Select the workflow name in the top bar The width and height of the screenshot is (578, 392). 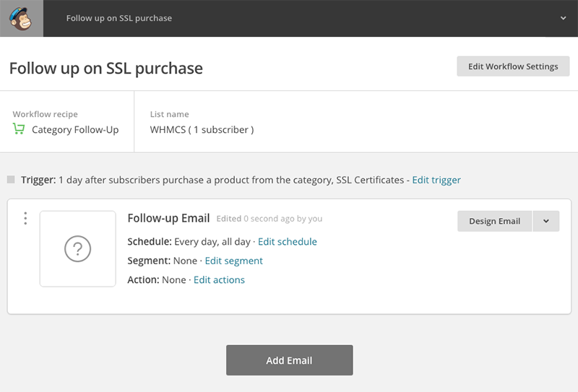119,18
